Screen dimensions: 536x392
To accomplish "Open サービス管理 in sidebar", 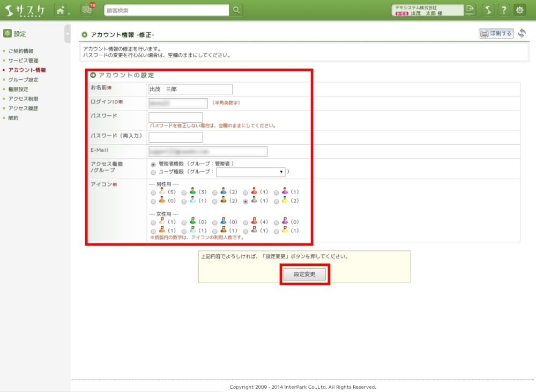I will point(23,61).
